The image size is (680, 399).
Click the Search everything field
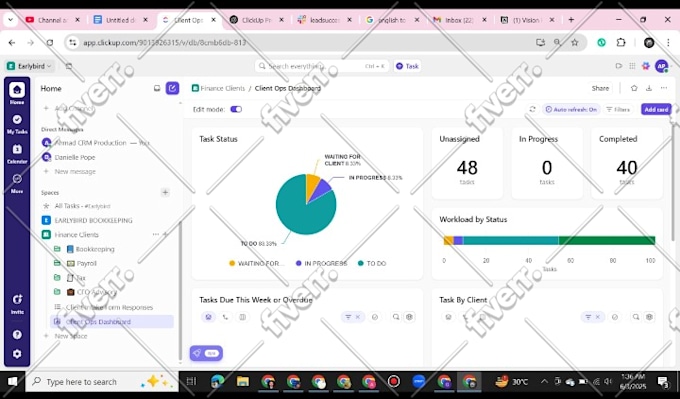[x=322, y=66]
